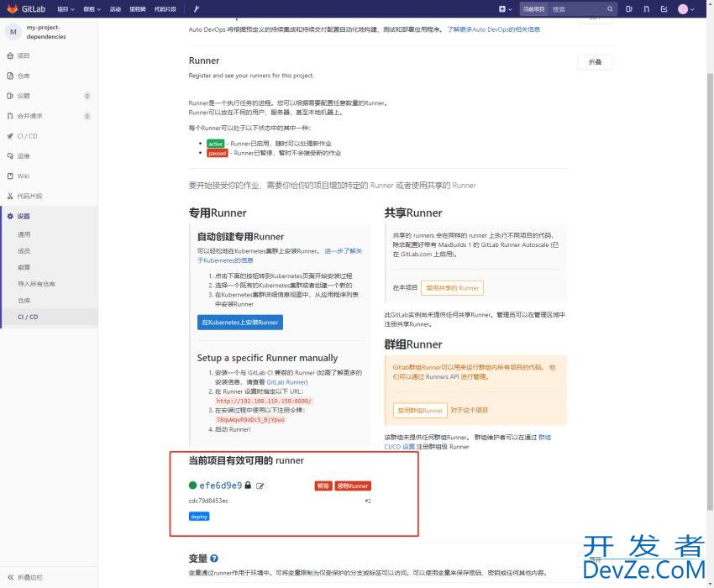Open the todos checkmark icon
The width and height of the screenshot is (714, 588).
(x=664, y=8)
